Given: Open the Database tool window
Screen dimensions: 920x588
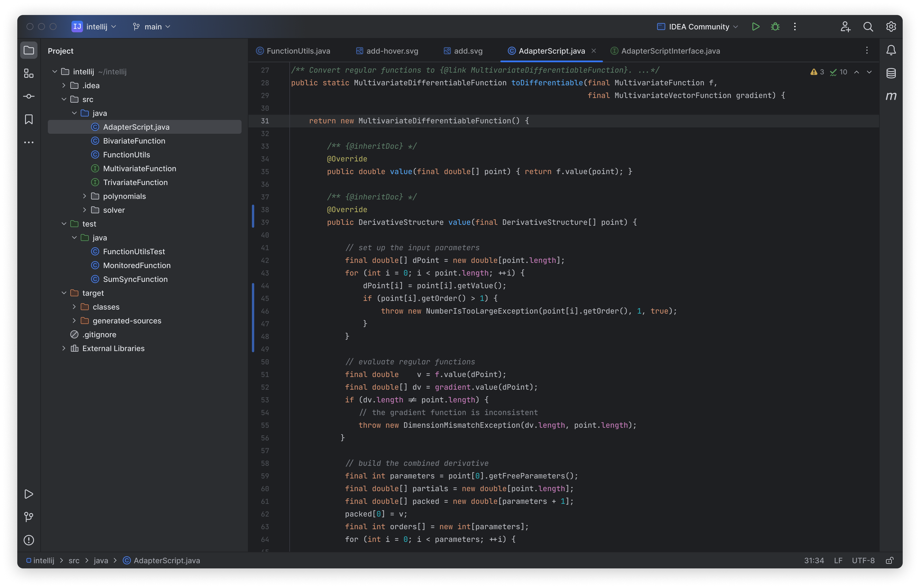Looking at the screenshot, I should [891, 73].
